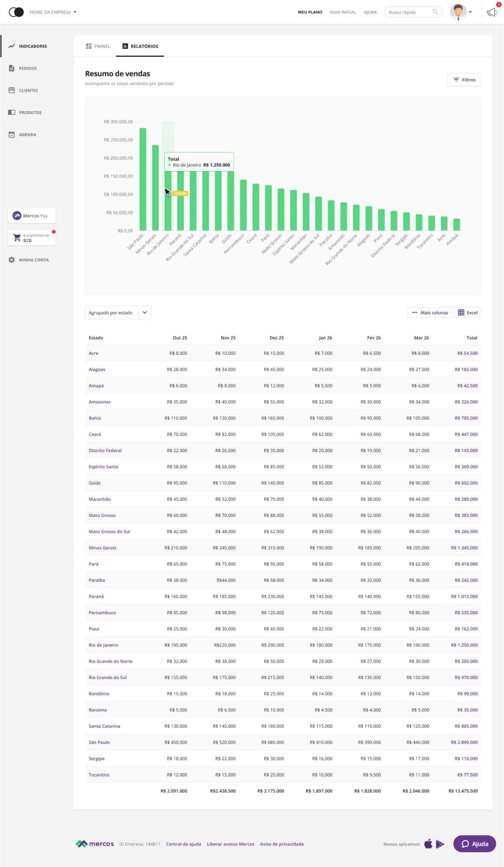This screenshot has height=867, width=504.
Task: Export table with Excel button
Action: 468,313
